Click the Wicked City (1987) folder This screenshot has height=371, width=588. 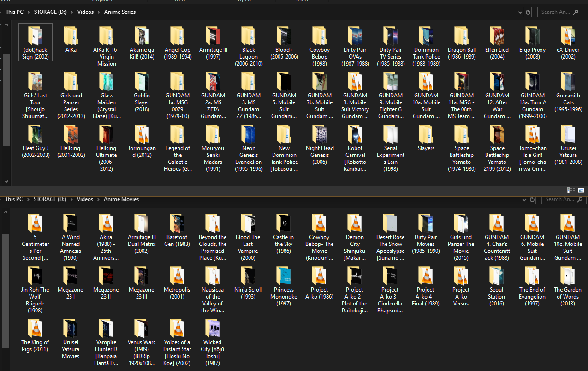coord(213,341)
